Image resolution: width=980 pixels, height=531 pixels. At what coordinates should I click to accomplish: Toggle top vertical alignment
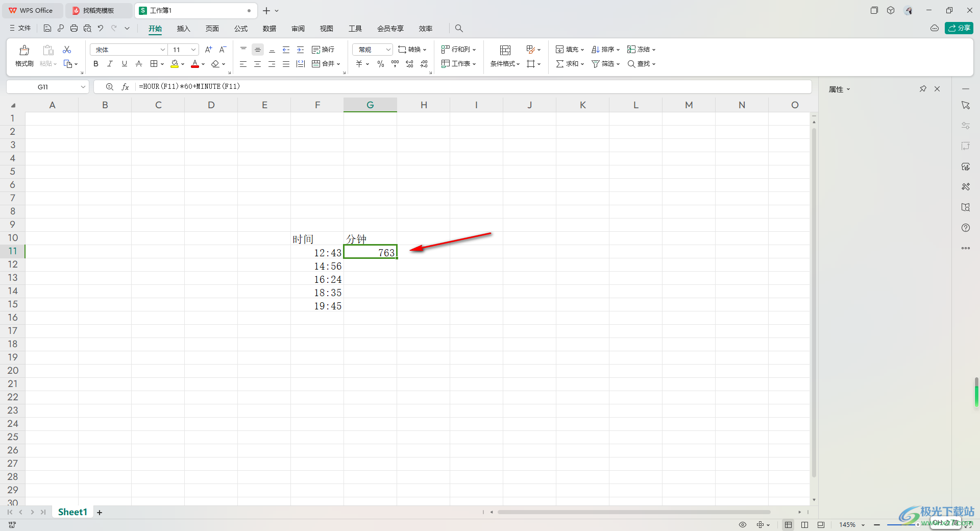[x=243, y=50]
